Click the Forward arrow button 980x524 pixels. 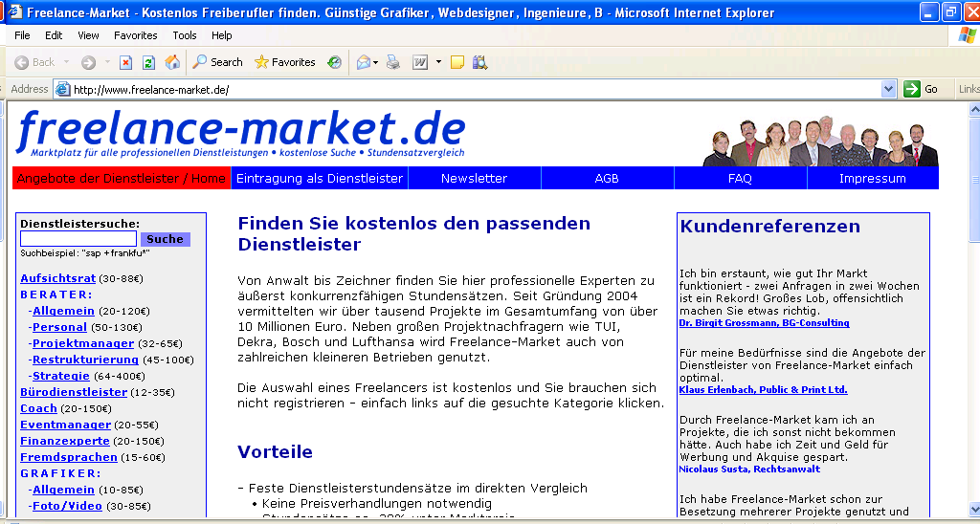pyautogui.click(x=89, y=62)
